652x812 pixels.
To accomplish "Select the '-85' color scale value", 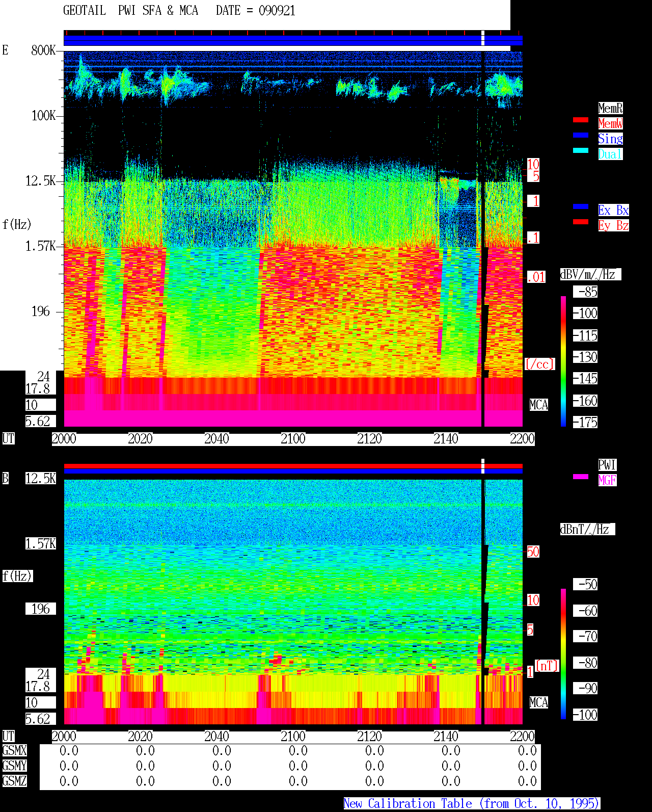I will pos(586,292).
